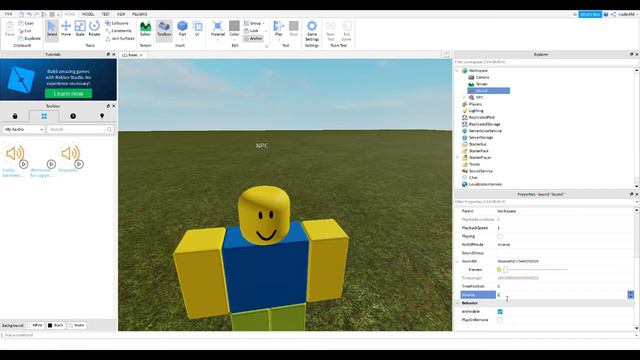Uncheck the Archivable checkbox
This screenshot has height=360, width=640.
point(500,311)
